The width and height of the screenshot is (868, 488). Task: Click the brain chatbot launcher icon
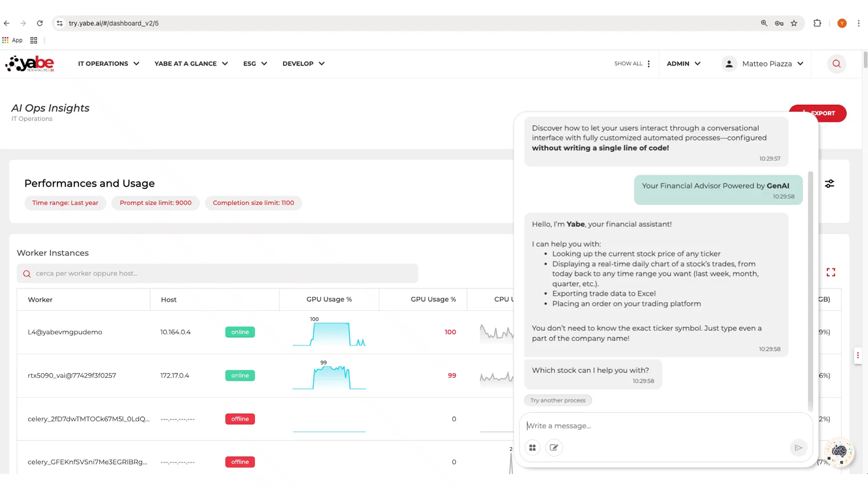tap(839, 451)
